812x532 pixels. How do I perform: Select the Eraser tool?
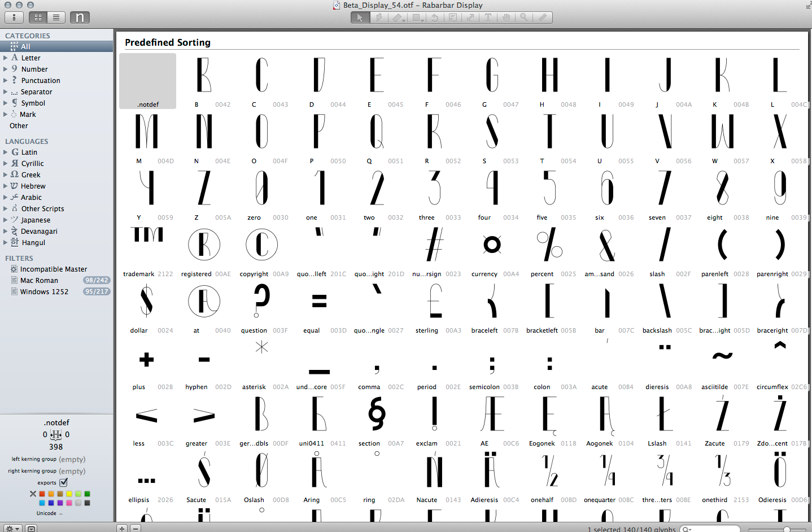[x=397, y=18]
